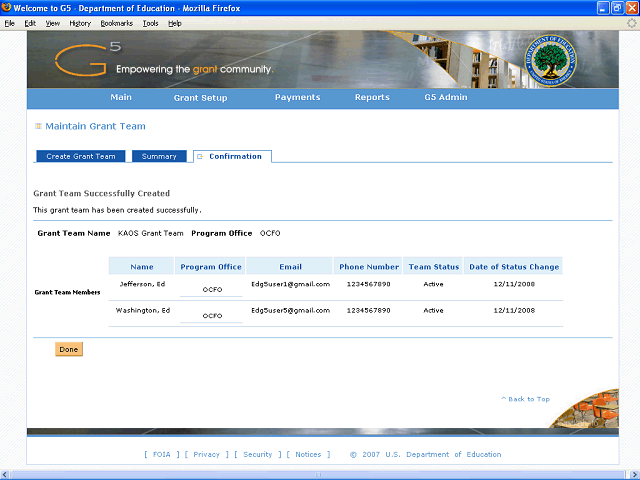Open the History menu in the menu bar
The width and height of the screenshot is (640, 480).
tap(80, 23)
